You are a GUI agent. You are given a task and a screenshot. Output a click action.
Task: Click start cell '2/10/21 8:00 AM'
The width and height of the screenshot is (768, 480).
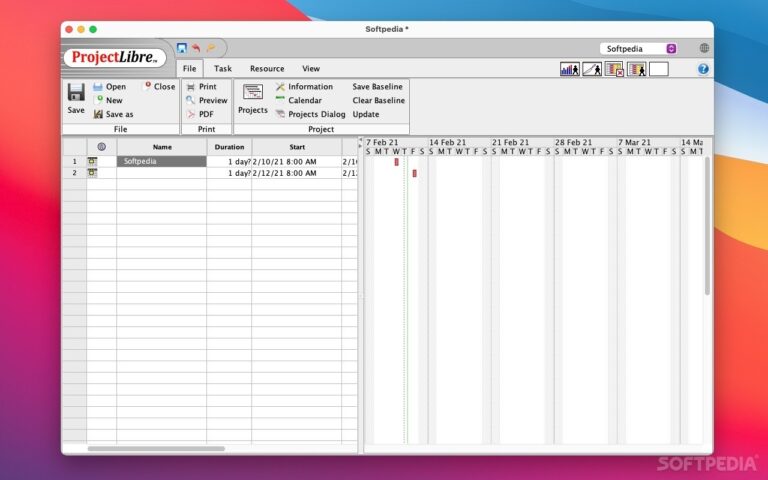click(297, 161)
